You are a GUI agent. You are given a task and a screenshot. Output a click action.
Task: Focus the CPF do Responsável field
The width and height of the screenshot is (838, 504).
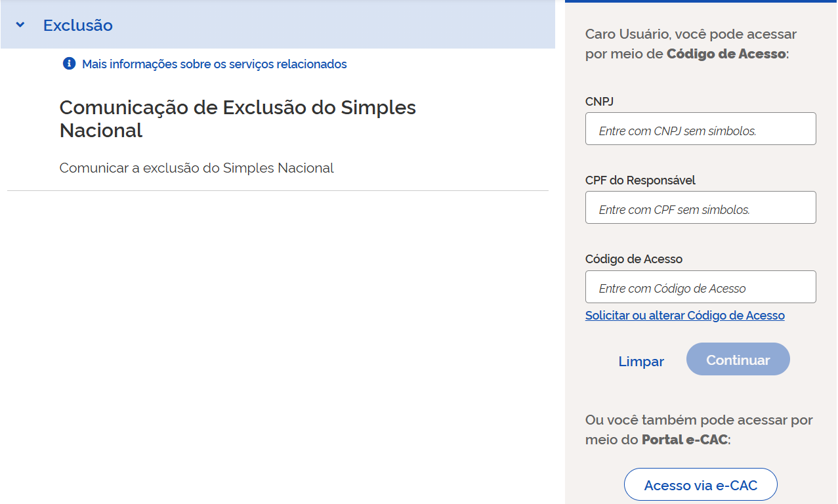pyautogui.click(x=700, y=207)
